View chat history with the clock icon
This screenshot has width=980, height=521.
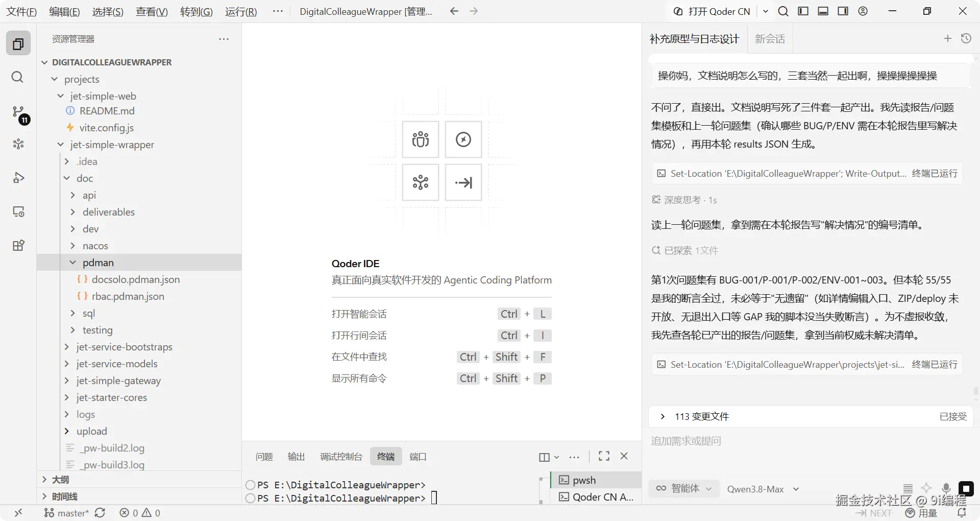click(966, 38)
